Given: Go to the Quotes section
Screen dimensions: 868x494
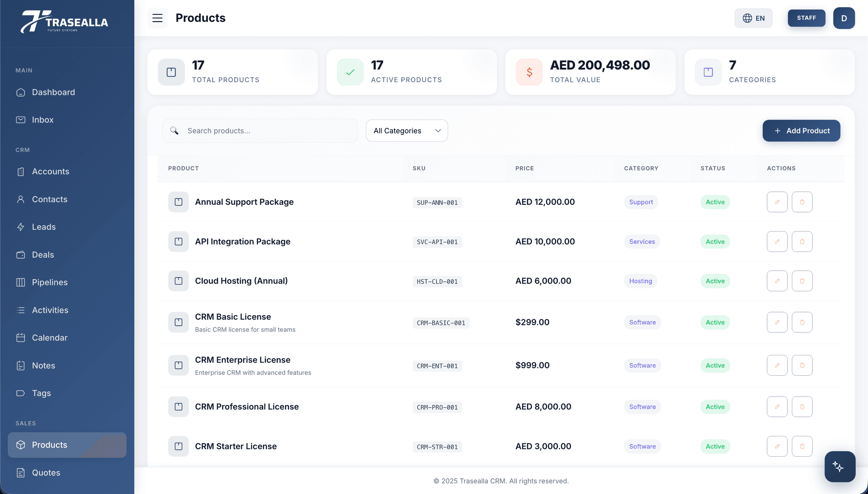Looking at the screenshot, I should [46, 472].
